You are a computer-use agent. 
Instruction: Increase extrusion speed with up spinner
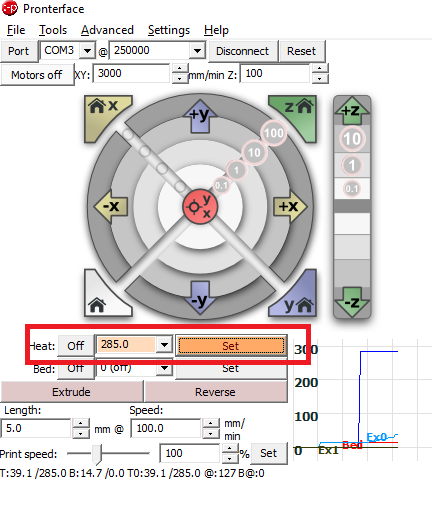pos(211,423)
